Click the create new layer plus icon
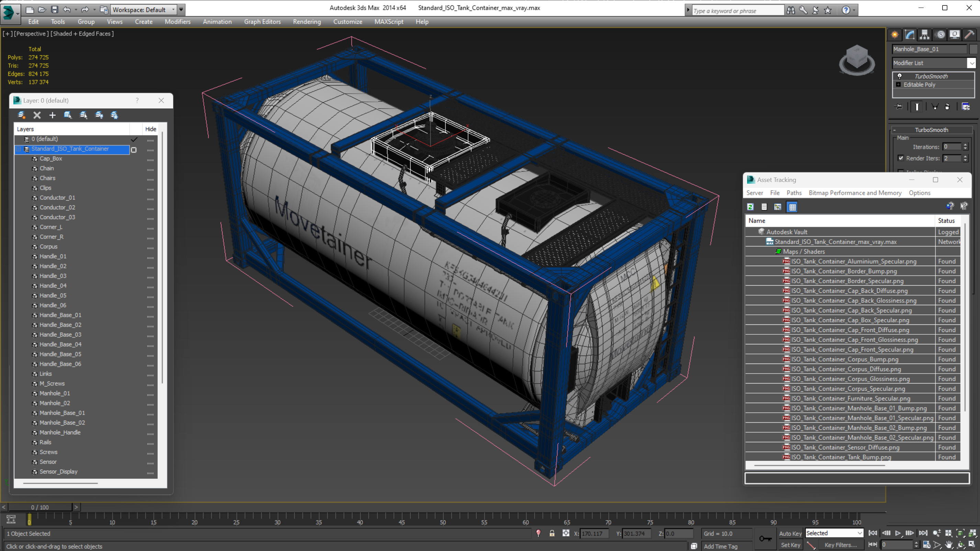Image resolution: width=980 pixels, height=551 pixels. [53, 115]
